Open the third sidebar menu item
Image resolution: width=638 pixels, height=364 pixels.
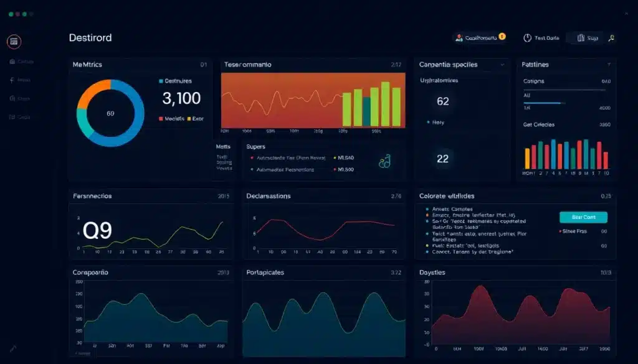tap(21, 98)
